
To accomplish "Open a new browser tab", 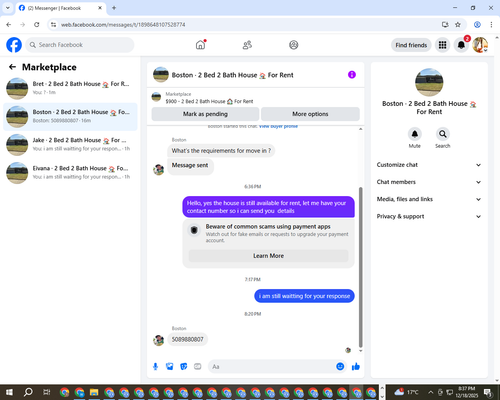I will point(114,8).
